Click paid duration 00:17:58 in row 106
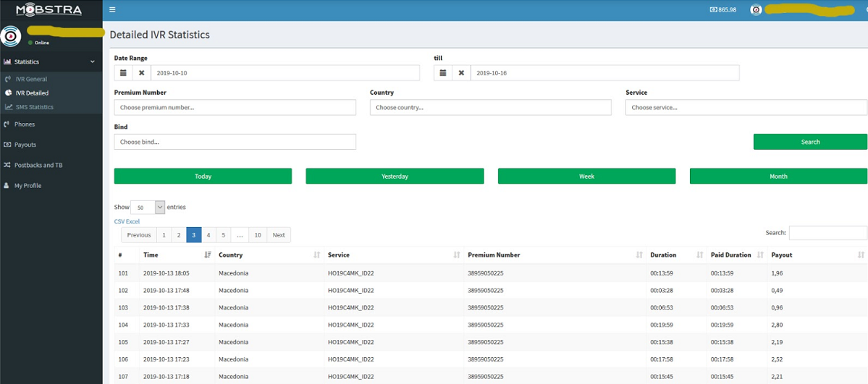Screen dimensions: 868x384 tap(722, 359)
